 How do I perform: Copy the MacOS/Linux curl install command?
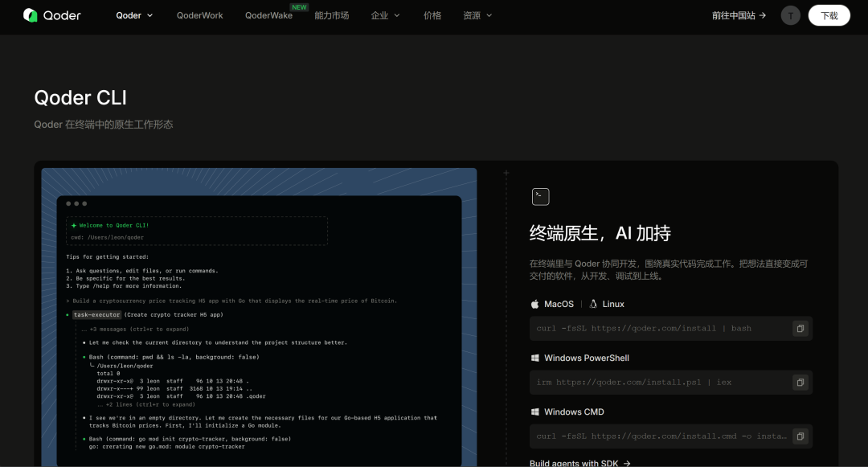click(800, 329)
